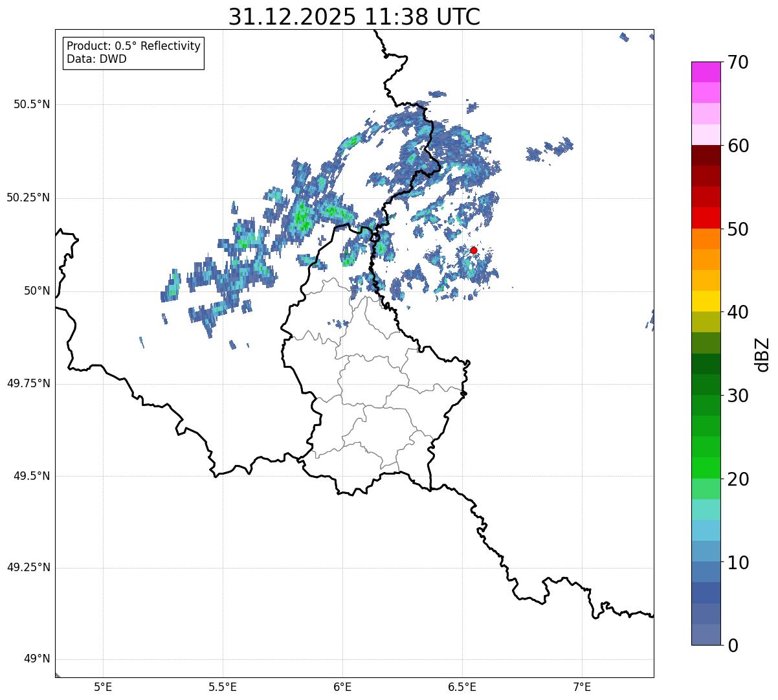Click the colorbar tick label 0
The width and height of the screenshot is (778, 700).
coord(733,646)
